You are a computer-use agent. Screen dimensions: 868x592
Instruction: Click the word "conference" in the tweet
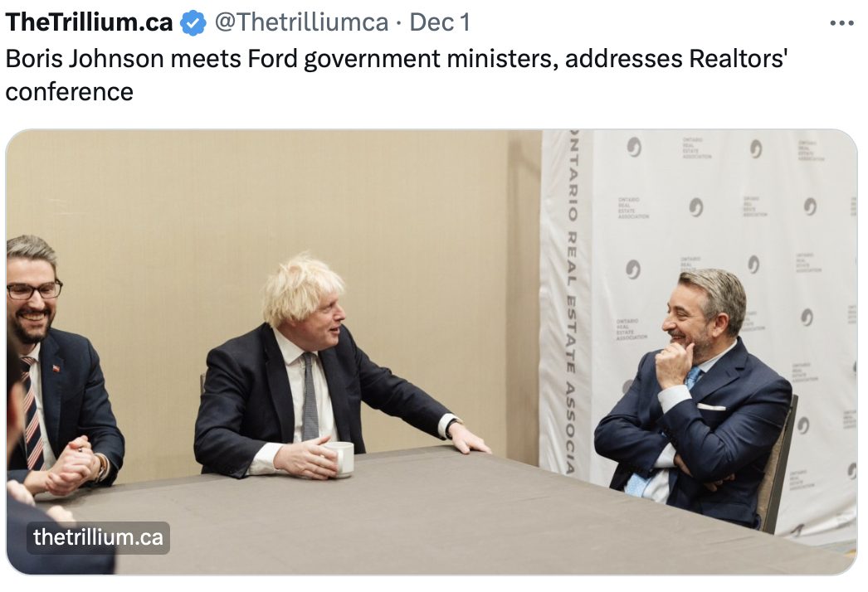pos(69,92)
